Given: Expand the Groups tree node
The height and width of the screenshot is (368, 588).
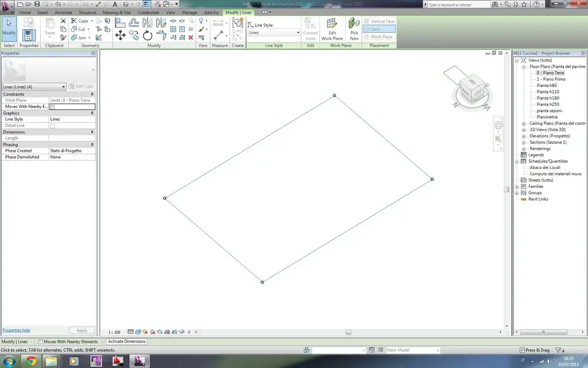Looking at the screenshot, I should click(x=517, y=193).
